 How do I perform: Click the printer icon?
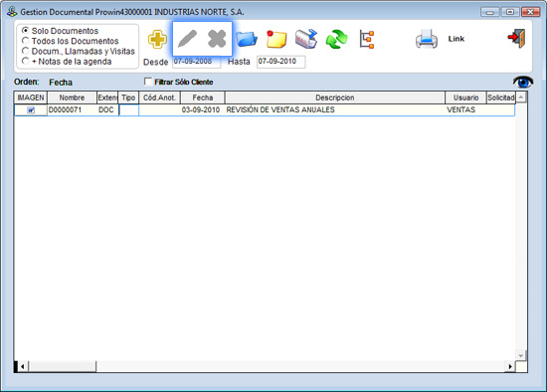427,39
